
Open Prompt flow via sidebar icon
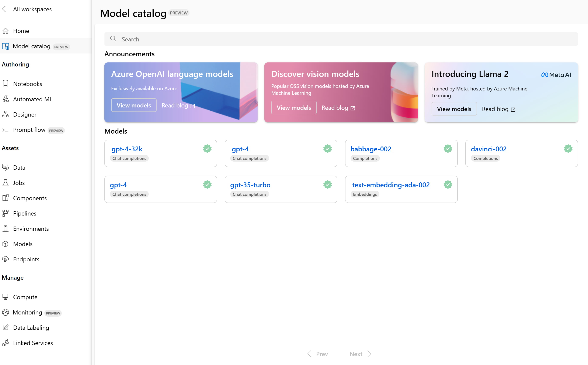6,130
